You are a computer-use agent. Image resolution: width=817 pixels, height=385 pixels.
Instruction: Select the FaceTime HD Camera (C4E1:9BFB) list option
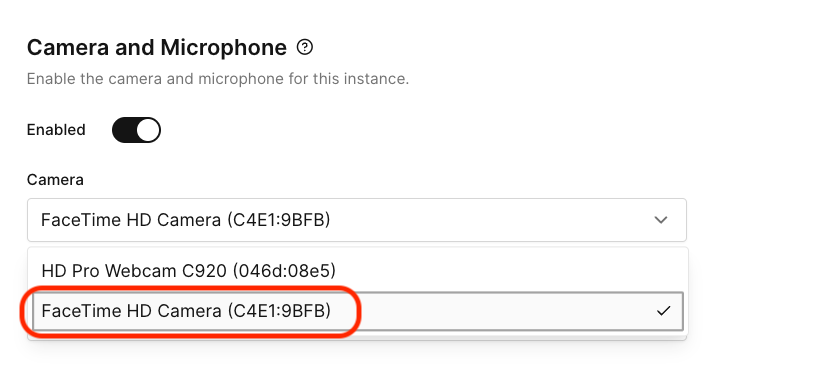point(357,311)
